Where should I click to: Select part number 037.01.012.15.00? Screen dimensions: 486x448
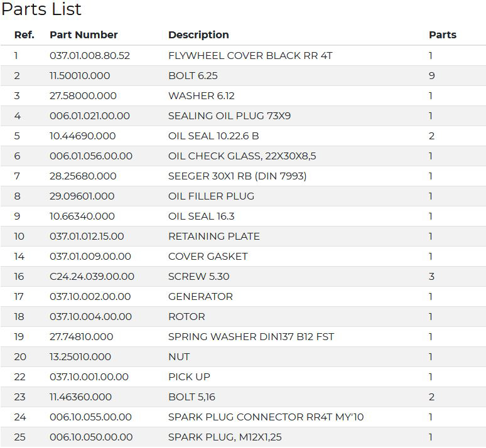tap(87, 237)
